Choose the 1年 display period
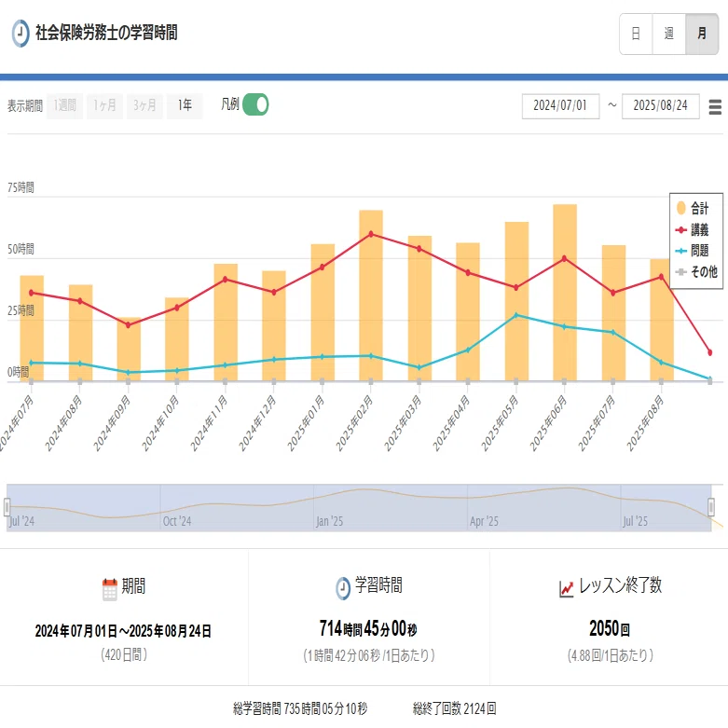728x728 pixels. [185, 105]
